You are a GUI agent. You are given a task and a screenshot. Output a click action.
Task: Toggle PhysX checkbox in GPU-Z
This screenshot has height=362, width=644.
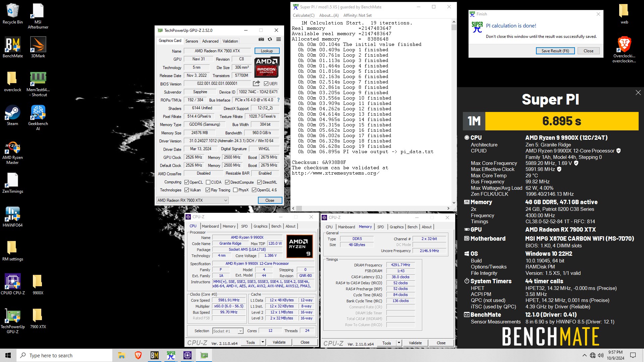[235, 190]
